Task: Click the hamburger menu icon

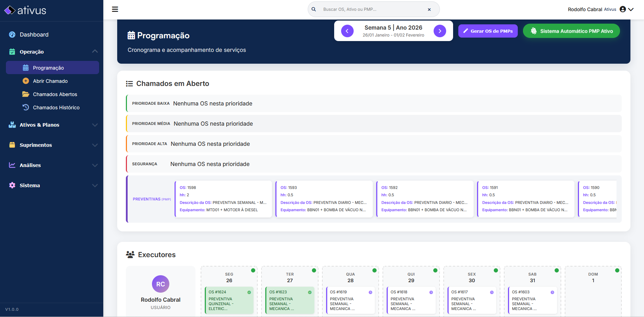Action: point(115,9)
